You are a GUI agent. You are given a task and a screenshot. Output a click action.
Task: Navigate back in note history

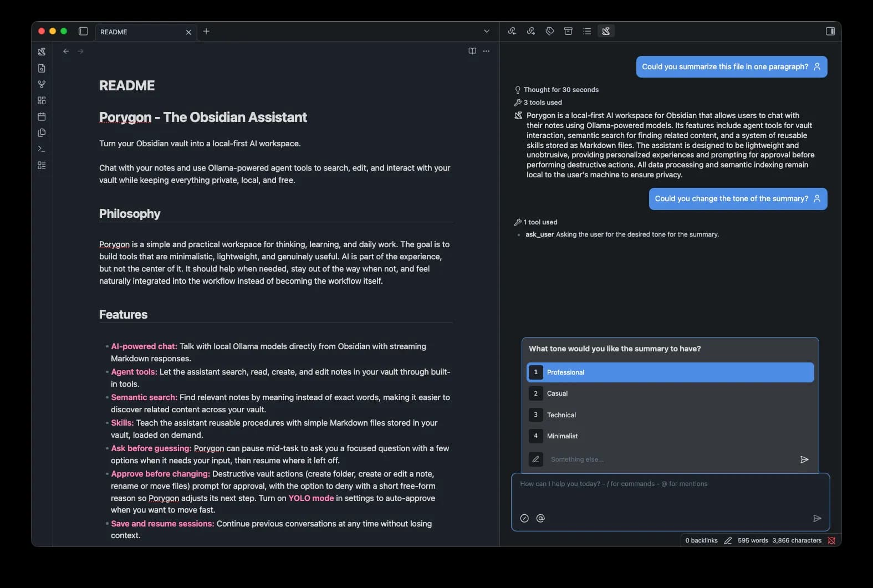click(66, 51)
